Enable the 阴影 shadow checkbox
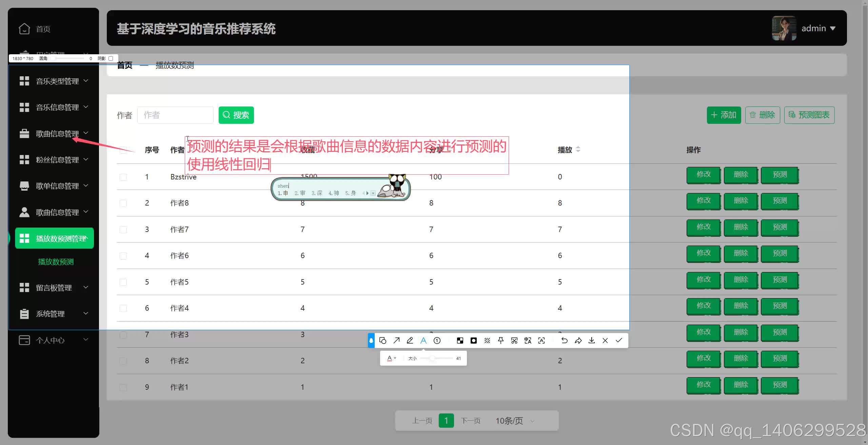 [x=111, y=58]
